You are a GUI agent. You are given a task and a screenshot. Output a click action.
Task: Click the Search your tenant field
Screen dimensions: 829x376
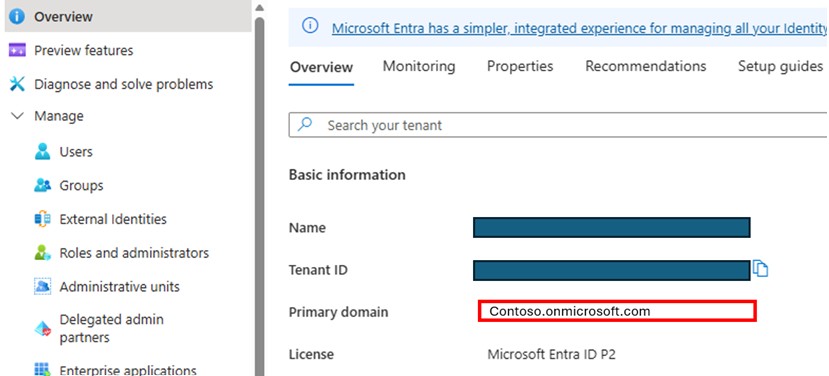pos(558,125)
